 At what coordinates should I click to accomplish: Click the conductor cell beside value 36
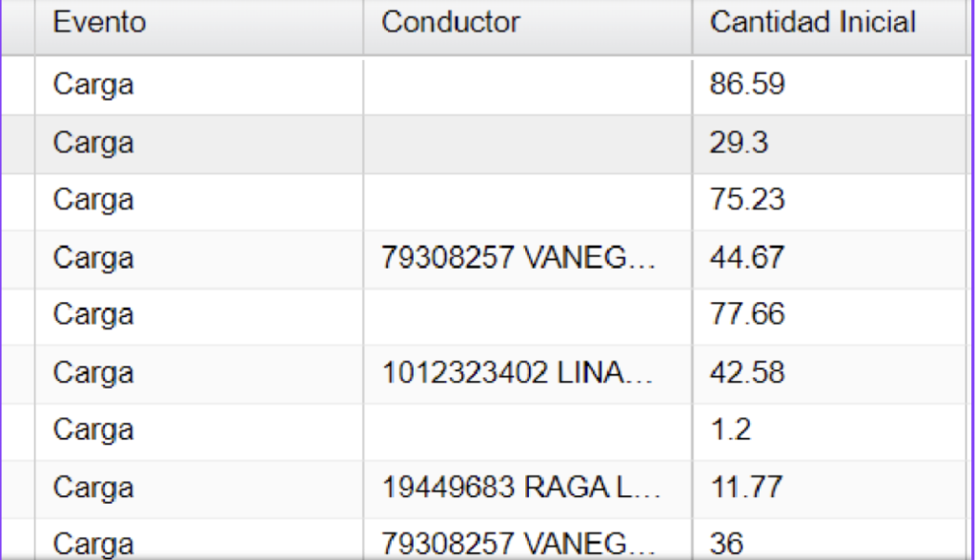pyautogui.click(x=528, y=539)
